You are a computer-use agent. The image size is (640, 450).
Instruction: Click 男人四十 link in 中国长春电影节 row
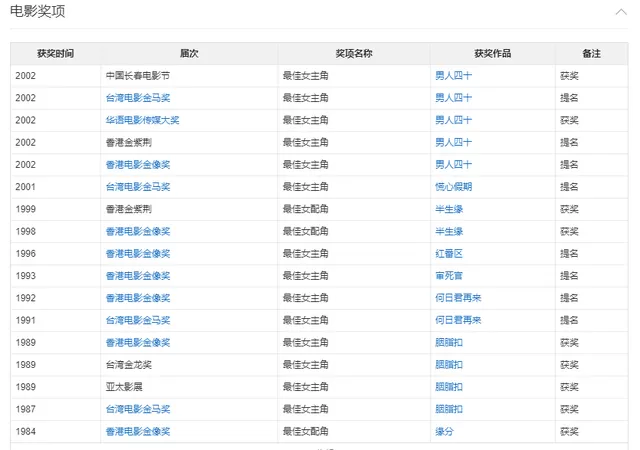pyautogui.click(x=453, y=76)
